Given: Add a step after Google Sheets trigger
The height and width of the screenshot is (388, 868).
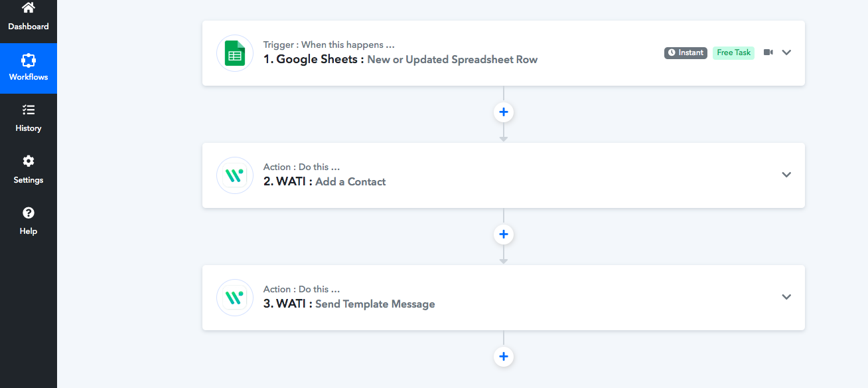Looking at the screenshot, I should coord(504,112).
